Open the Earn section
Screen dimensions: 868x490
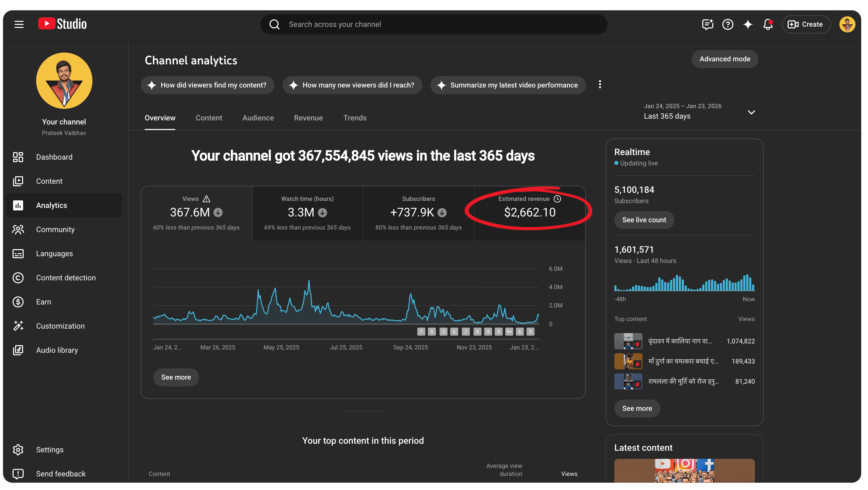[43, 302]
